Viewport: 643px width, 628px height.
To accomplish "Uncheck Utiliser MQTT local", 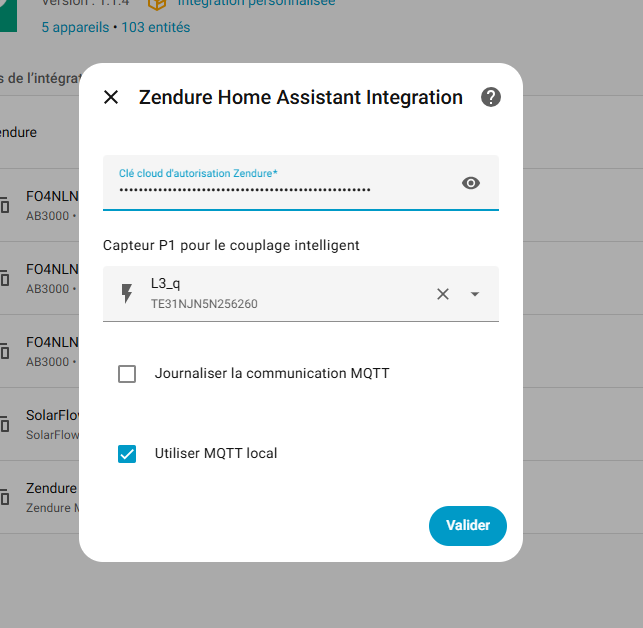I will coord(127,454).
